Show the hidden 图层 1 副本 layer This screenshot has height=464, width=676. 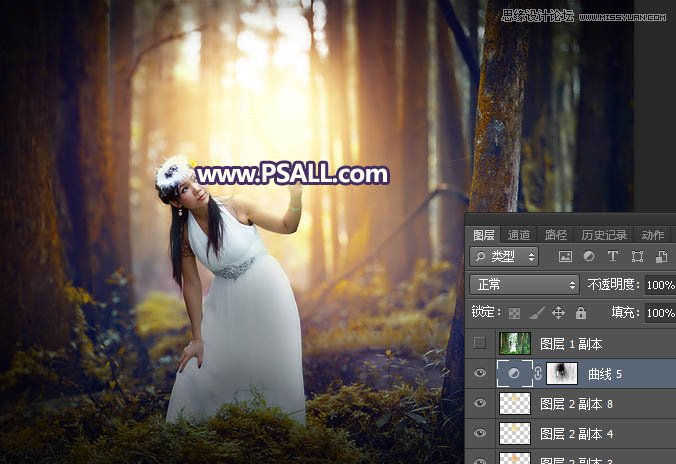[479, 343]
